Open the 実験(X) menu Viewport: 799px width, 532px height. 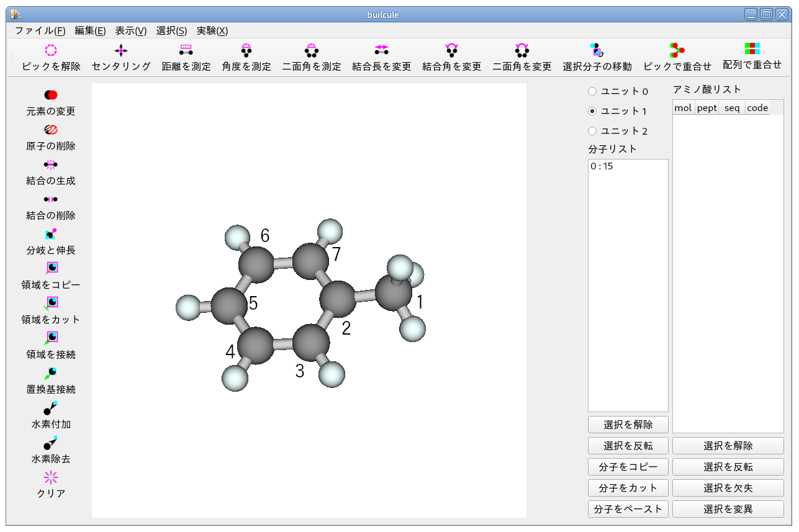pyautogui.click(x=212, y=30)
